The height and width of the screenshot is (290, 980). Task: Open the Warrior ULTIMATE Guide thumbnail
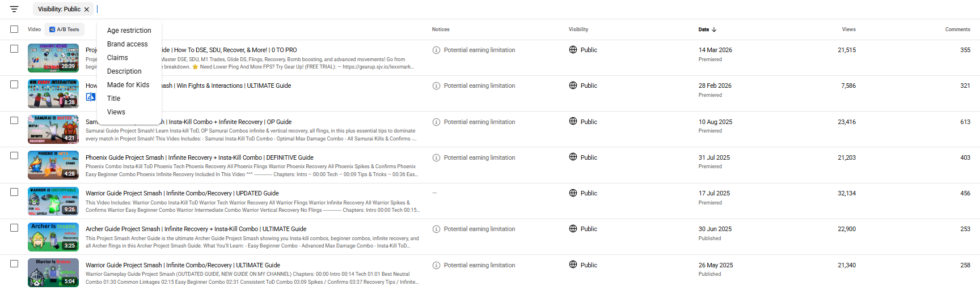pos(53,273)
